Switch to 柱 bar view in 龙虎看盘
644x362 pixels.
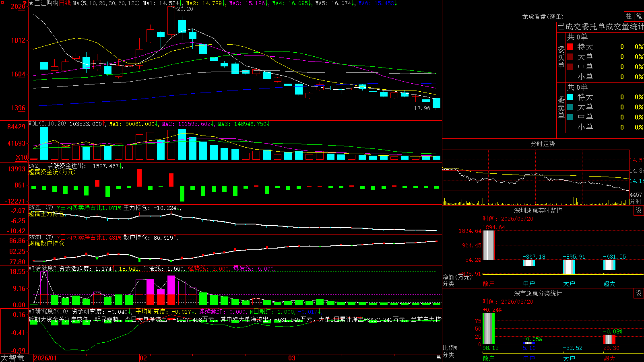click(x=629, y=16)
